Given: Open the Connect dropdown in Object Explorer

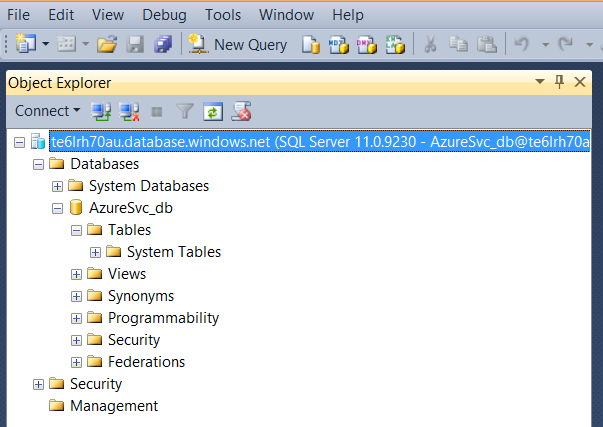Looking at the screenshot, I should coord(47,111).
